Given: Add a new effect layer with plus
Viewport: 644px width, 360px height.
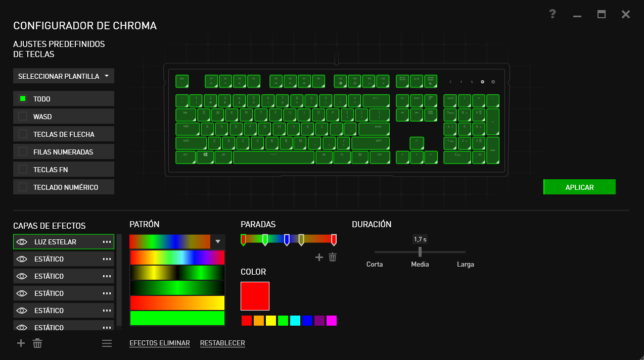Looking at the screenshot, I should [x=21, y=343].
